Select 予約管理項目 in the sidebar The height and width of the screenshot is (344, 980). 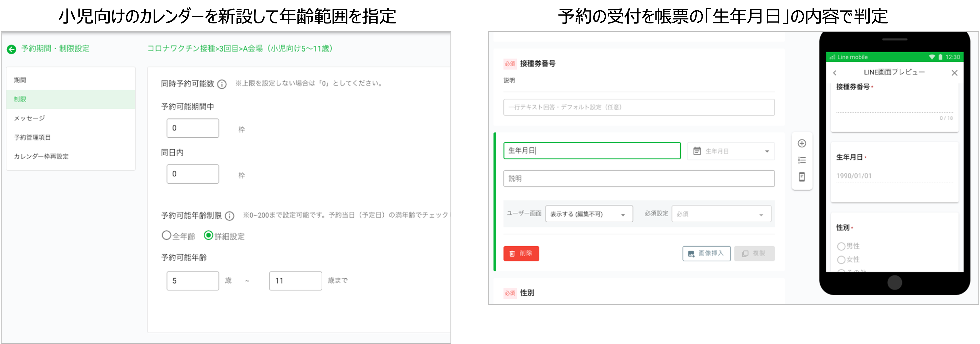[32, 137]
